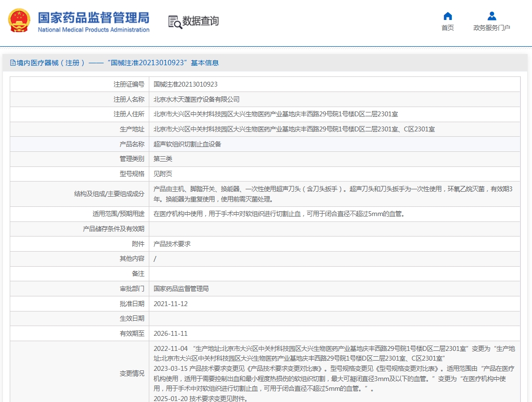Click the 2022-11-04 change record entry
The image size is (532, 402).
pos(334,353)
